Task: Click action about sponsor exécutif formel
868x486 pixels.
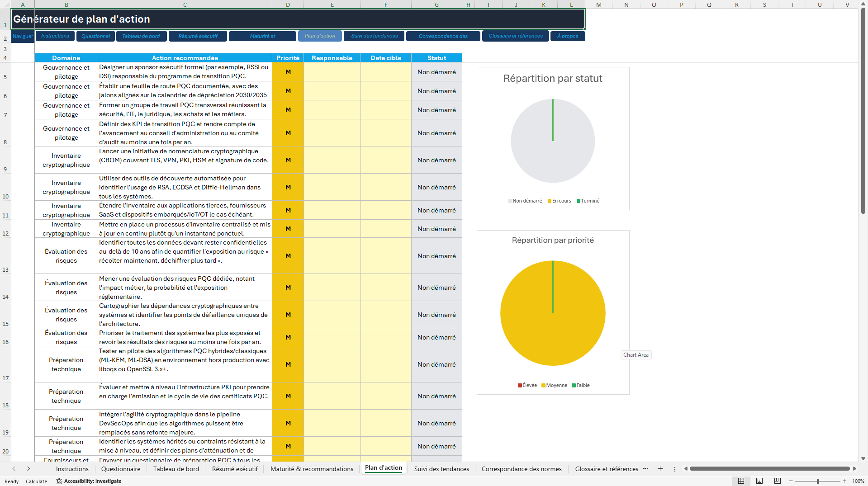Action: click(x=185, y=72)
